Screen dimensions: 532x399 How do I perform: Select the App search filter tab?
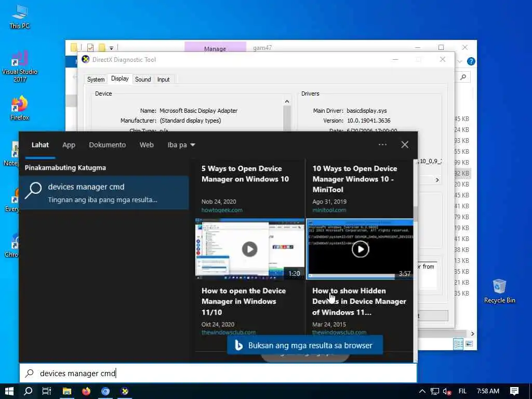tap(69, 145)
